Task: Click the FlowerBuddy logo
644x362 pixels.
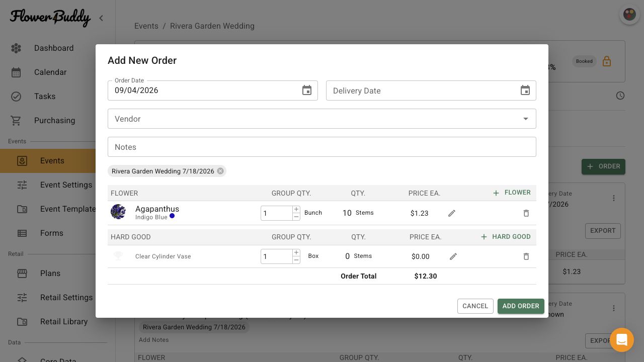Action: [50, 18]
